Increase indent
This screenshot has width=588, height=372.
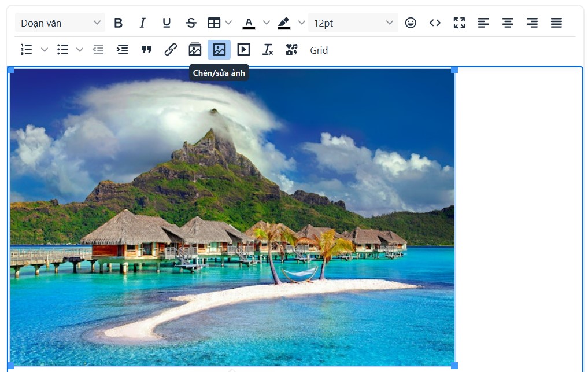point(122,50)
